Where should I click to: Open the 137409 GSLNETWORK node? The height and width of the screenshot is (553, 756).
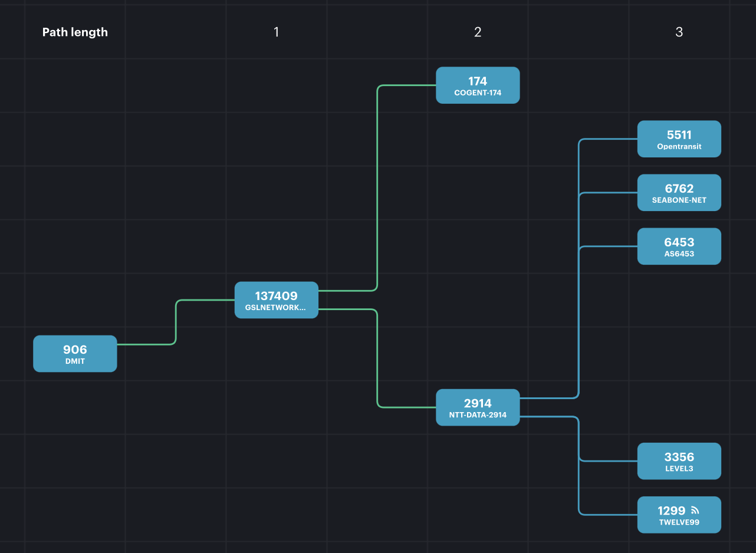click(277, 300)
